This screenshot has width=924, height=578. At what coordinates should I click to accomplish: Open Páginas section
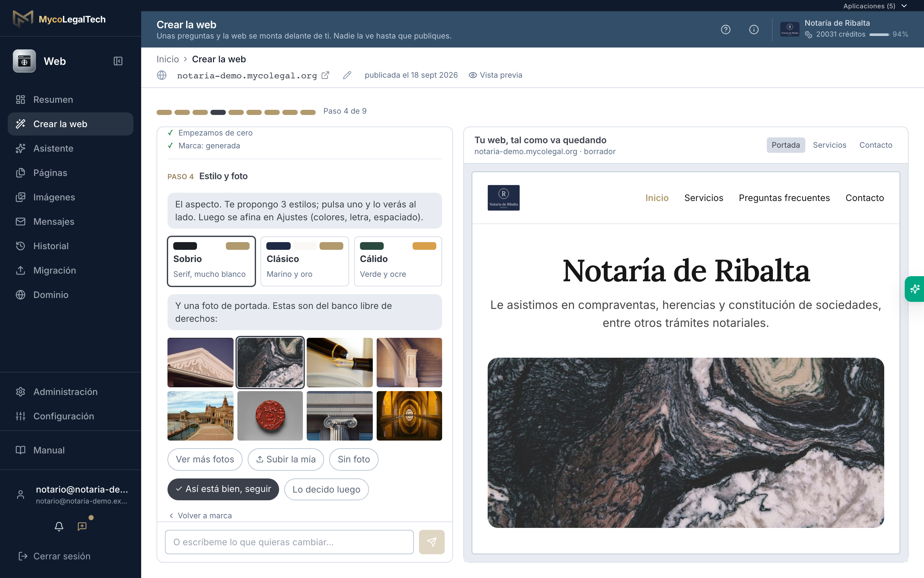(70, 173)
